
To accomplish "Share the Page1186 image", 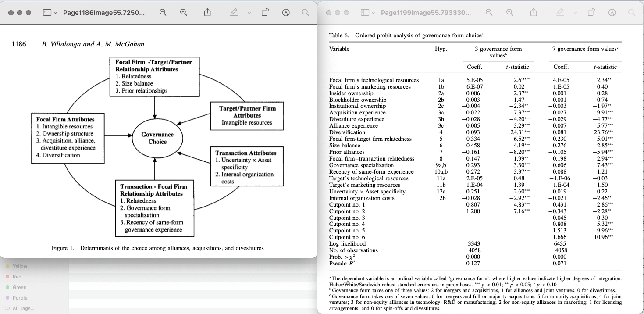I will 207,13.
